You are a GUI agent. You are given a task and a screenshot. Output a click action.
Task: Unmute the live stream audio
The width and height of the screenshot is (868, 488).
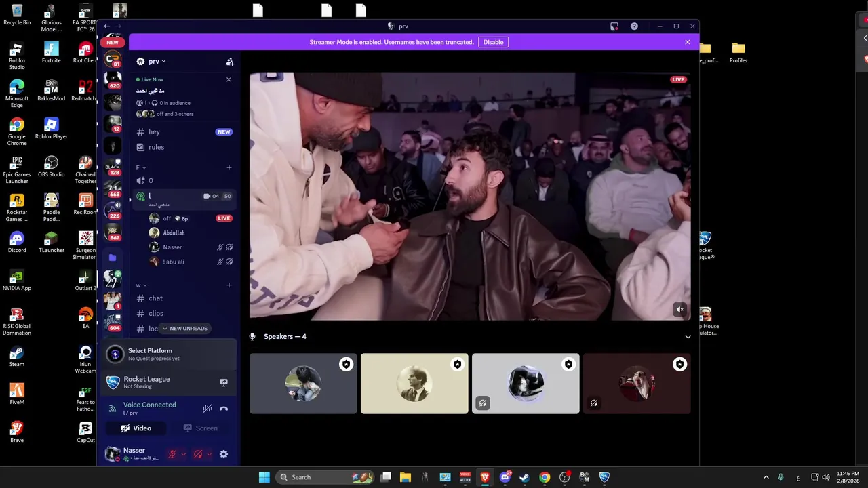point(679,310)
